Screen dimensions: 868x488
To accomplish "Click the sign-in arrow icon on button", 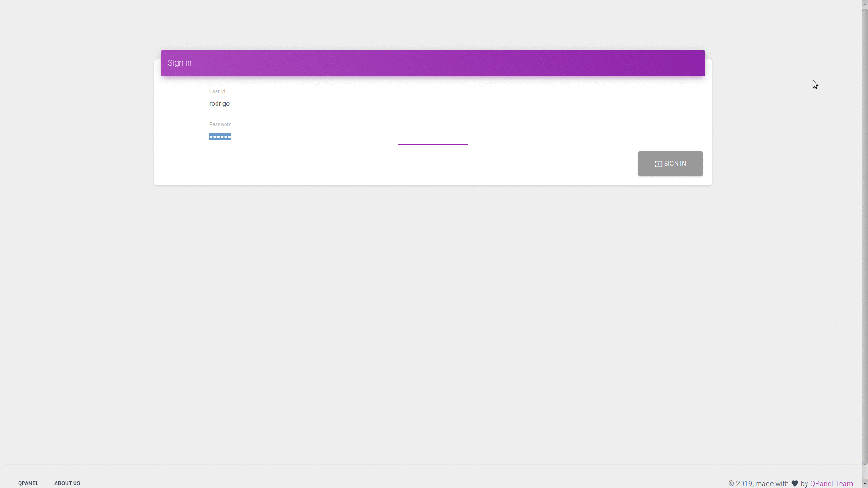I will pos(658,164).
